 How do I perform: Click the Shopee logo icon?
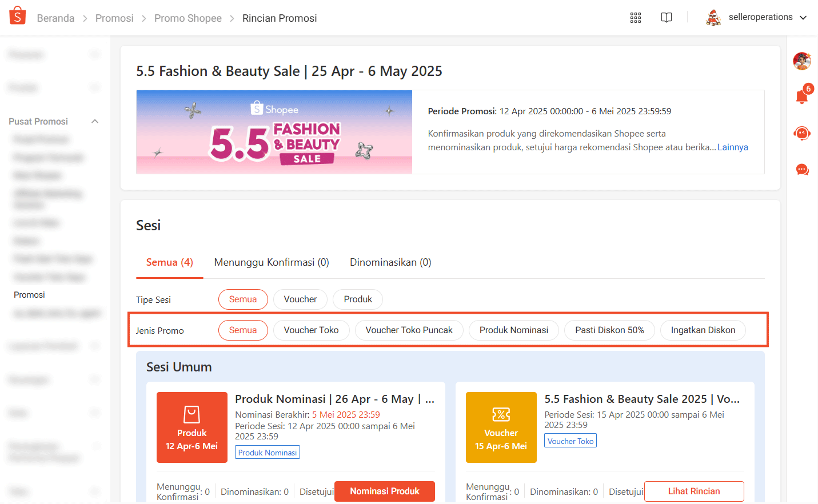18,16
